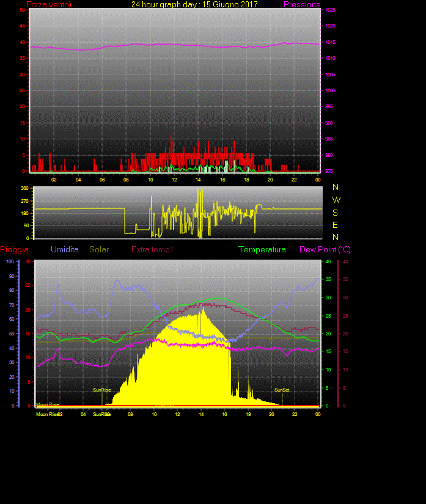426x504 pixels.
Task: Click the olive "Solar" legend label
Action: (99, 249)
